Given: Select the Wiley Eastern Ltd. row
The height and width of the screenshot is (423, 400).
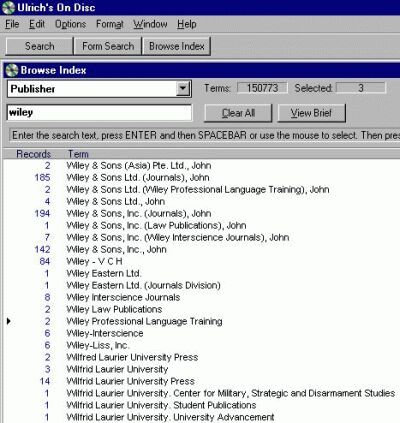Looking at the screenshot, I should point(104,274).
